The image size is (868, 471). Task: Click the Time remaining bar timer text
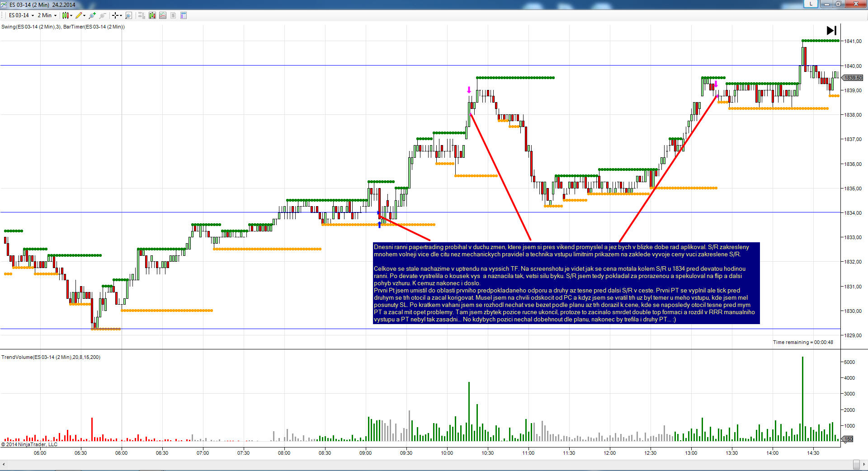point(803,342)
